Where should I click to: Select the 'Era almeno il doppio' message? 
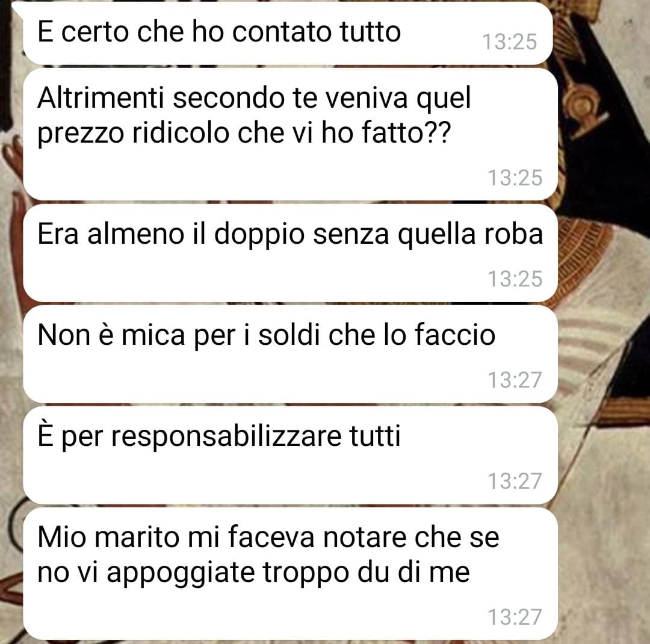(x=290, y=253)
